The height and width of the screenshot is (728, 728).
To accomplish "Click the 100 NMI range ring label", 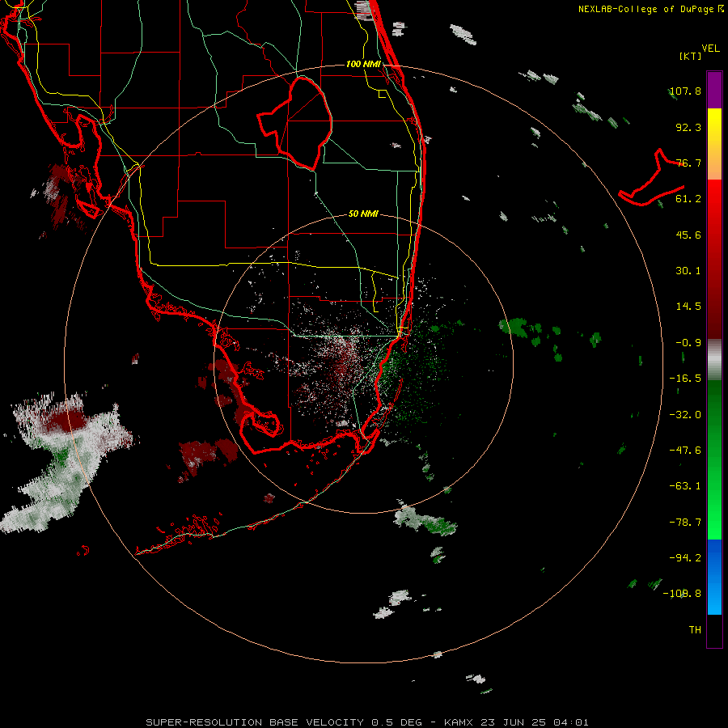I will [x=363, y=64].
